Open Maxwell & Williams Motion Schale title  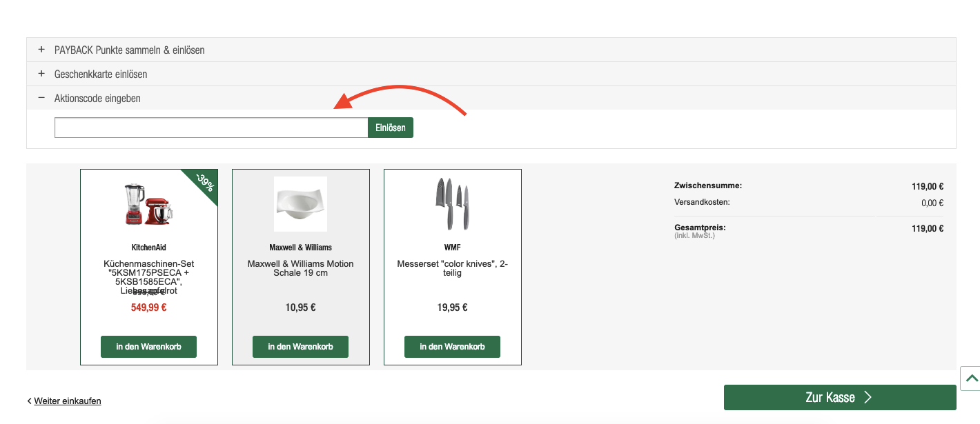[300, 268]
